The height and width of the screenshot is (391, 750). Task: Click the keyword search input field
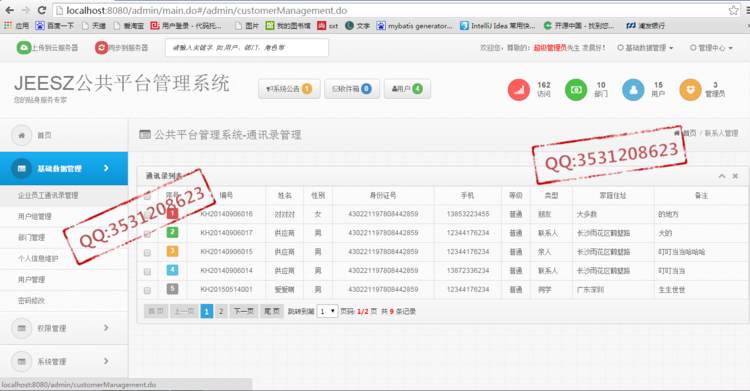pos(247,48)
